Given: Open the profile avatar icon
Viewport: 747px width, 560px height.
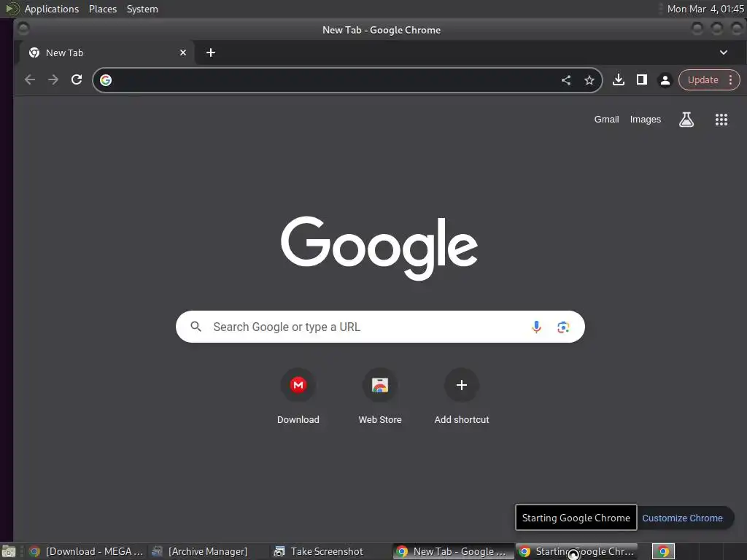Looking at the screenshot, I should 665,80.
